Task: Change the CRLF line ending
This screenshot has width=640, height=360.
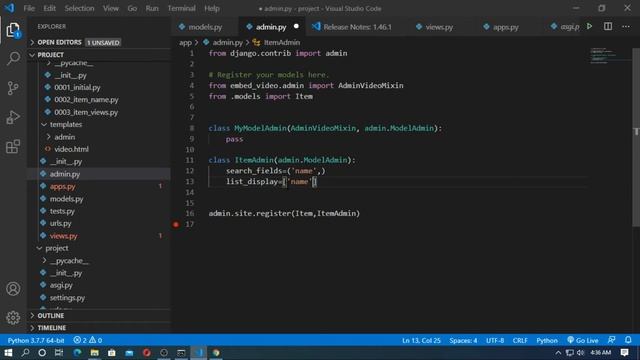Action: [520, 340]
